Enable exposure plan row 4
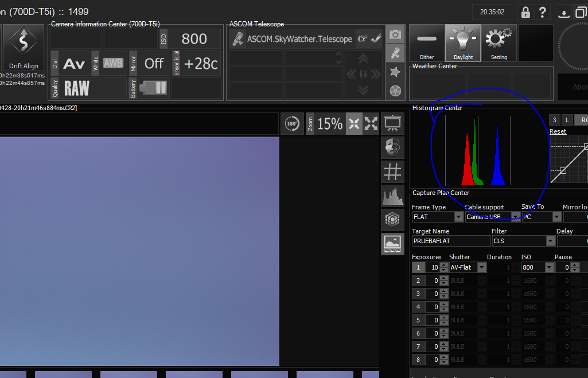Viewport: 588px width, 378px height. pyautogui.click(x=418, y=307)
